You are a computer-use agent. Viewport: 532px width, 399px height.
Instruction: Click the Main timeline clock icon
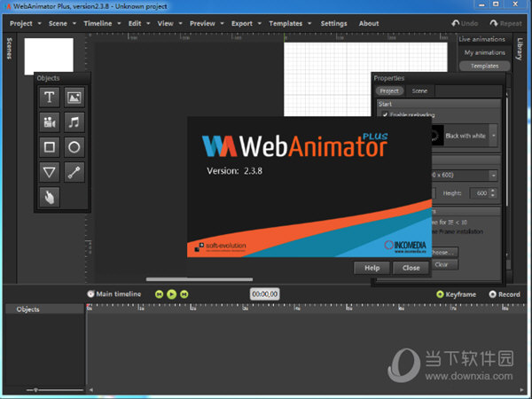[x=90, y=293]
